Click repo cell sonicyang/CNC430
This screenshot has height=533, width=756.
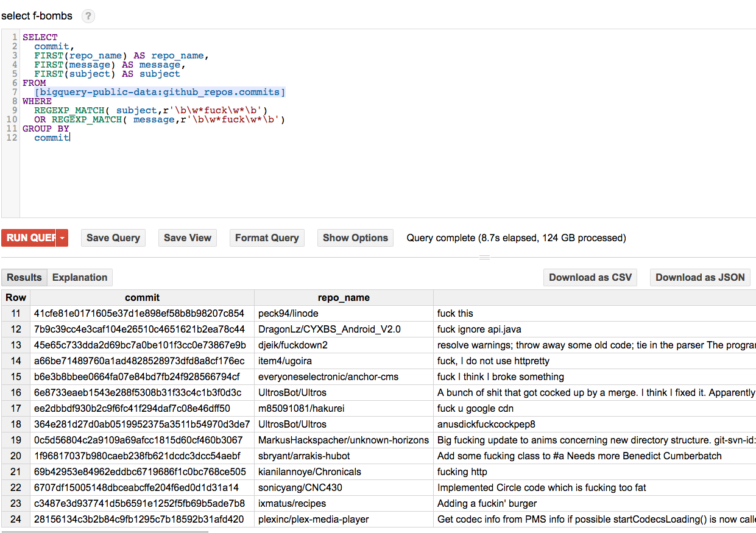click(344, 487)
